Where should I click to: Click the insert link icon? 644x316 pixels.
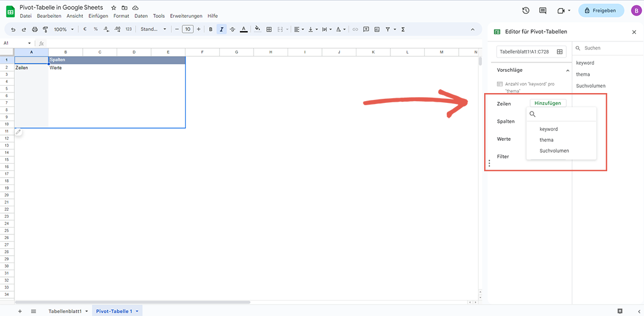pyautogui.click(x=355, y=29)
